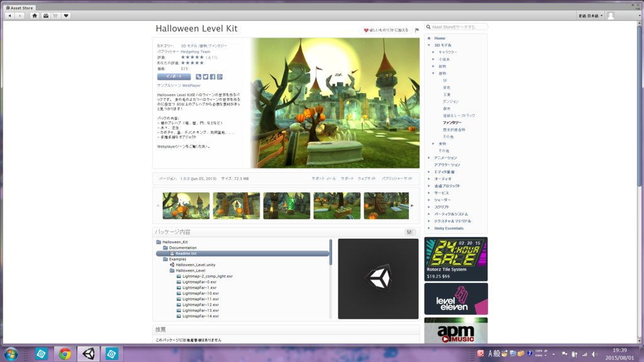Open Chrome from the taskbar

[x=64, y=353]
